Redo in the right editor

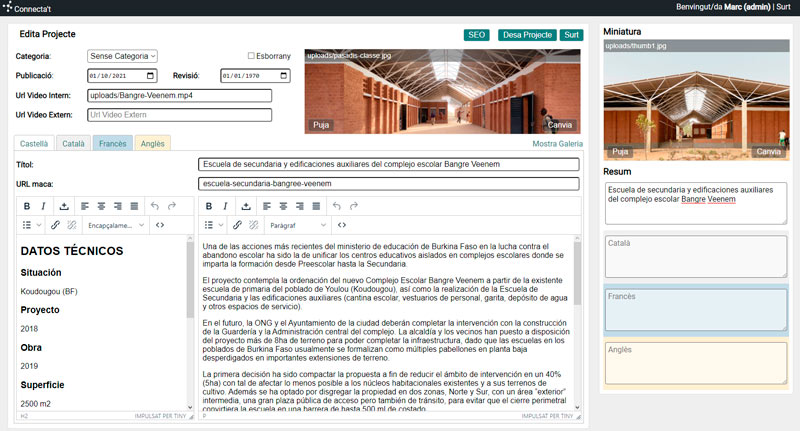click(354, 206)
